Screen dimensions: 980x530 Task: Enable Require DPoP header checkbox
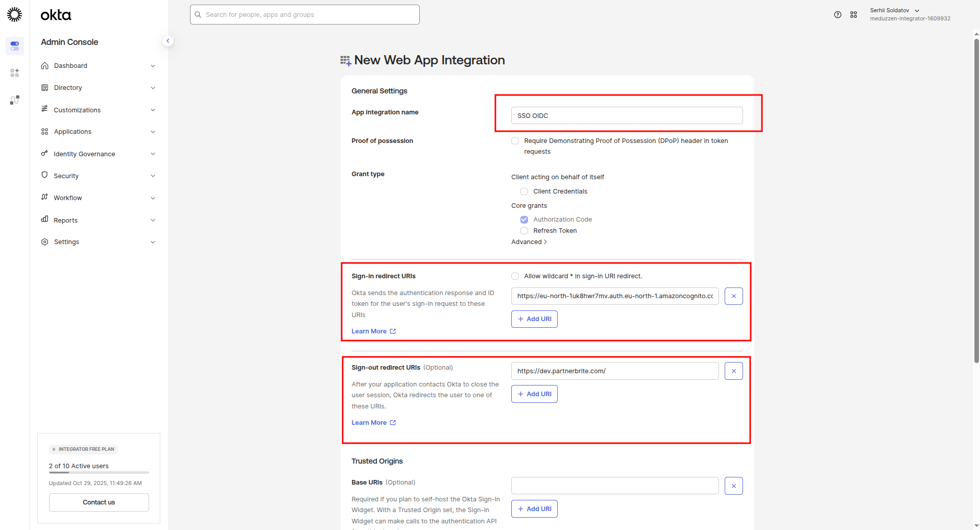[x=515, y=141]
